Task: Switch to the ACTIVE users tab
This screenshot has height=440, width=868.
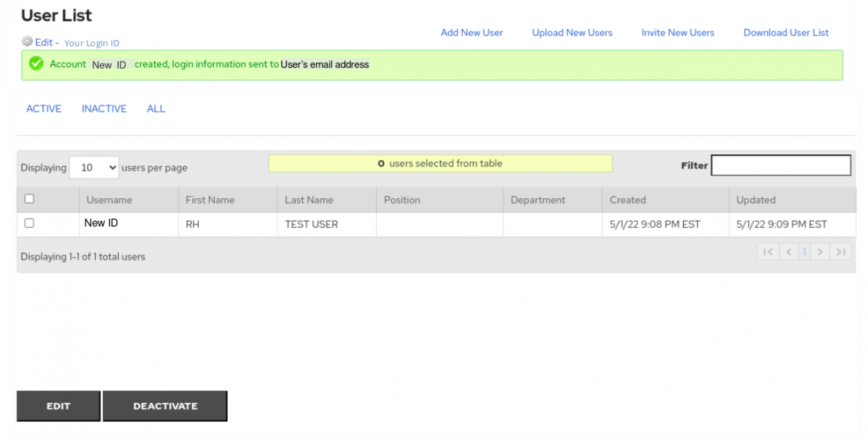Action: [44, 109]
